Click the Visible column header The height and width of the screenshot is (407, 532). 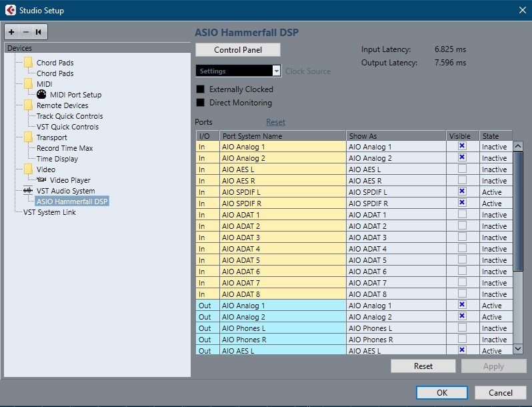pos(462,136)
